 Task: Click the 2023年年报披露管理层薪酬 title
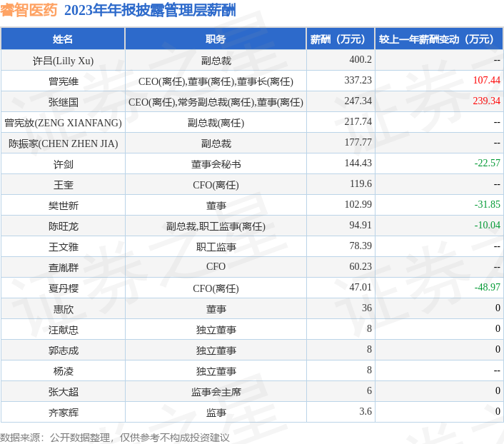click(x=150, y=10)
